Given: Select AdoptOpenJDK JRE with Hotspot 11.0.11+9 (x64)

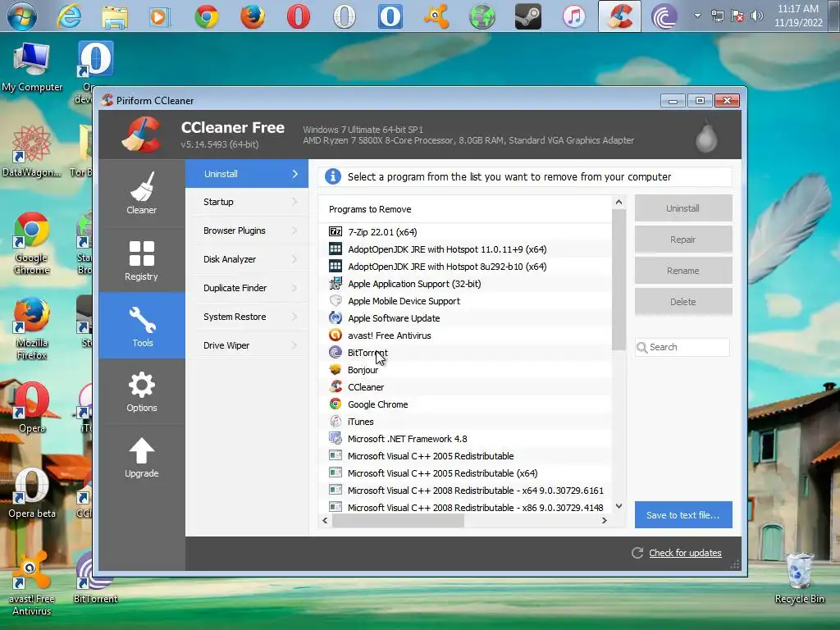Looking at the screenshot, I should [x=465, y=249].
